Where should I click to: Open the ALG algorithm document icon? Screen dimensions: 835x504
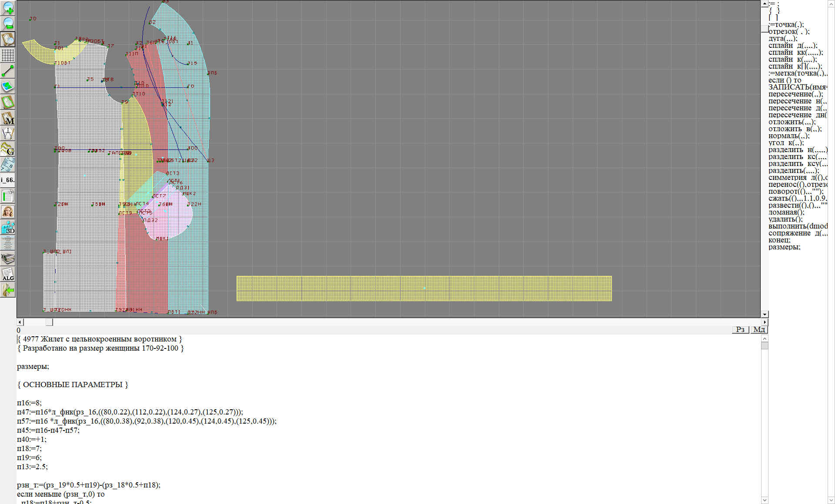tap(8, 274)
